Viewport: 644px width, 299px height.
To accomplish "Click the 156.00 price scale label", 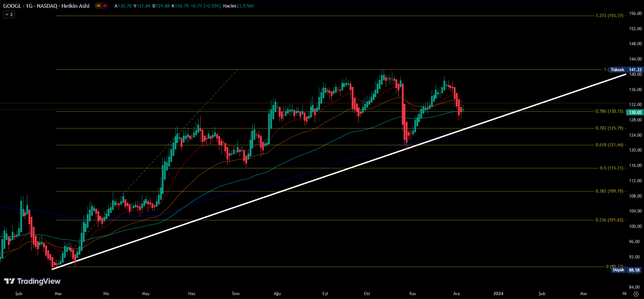I will (x=635, y=14).
